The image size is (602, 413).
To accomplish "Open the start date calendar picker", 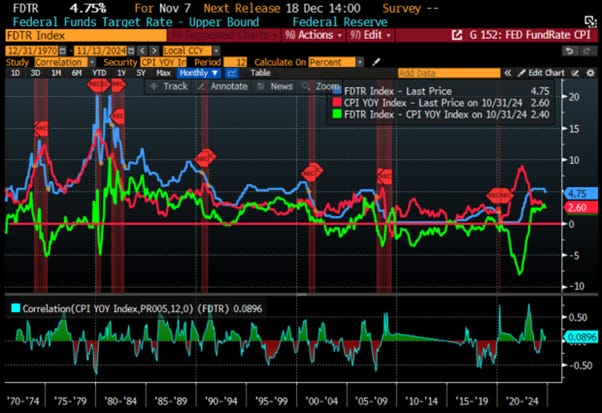I will [x=63, y=51].
